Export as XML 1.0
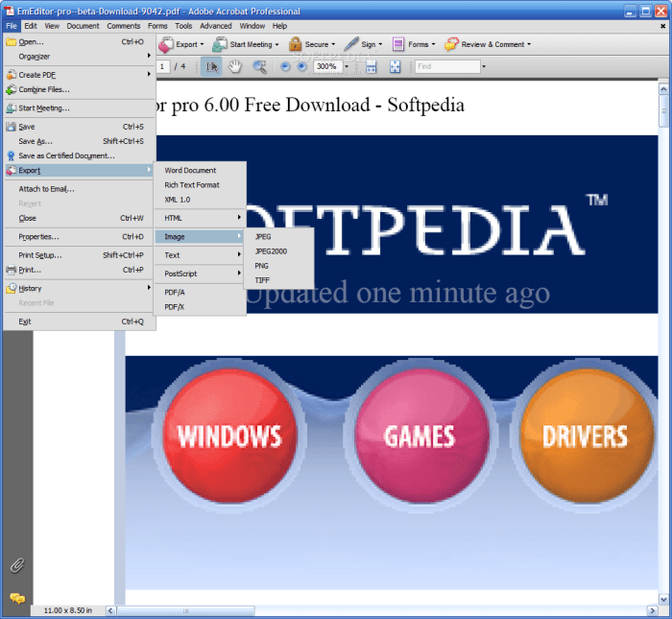The image size is (672, 619). point(200,200)
